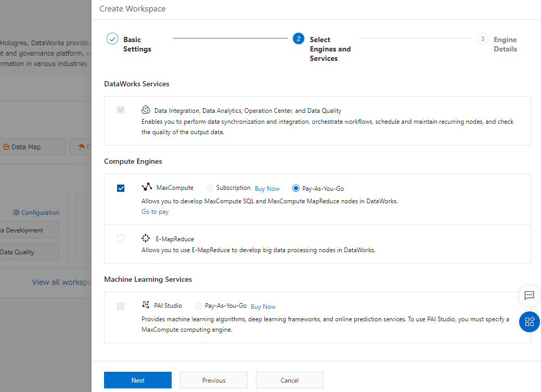Click the Compute Engines heading
The width and height of the screenshot is (541, 392).
(x=133, y=161)
